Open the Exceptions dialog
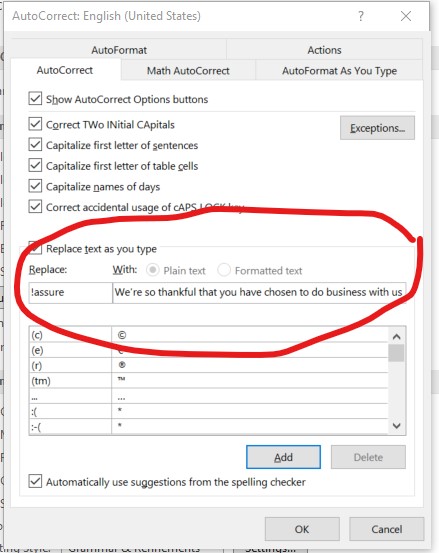Viewport: 439px width, 553px height. (377, 128)
